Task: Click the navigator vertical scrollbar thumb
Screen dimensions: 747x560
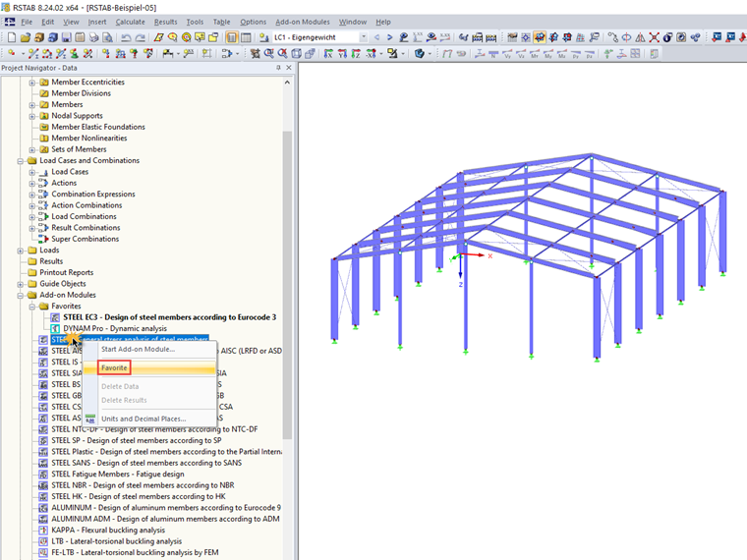Action: pyautogui.click(x=287, y=285)
